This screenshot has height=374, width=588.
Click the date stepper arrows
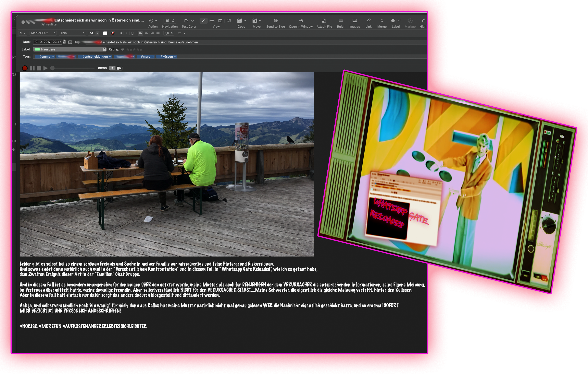pos(64,42)
